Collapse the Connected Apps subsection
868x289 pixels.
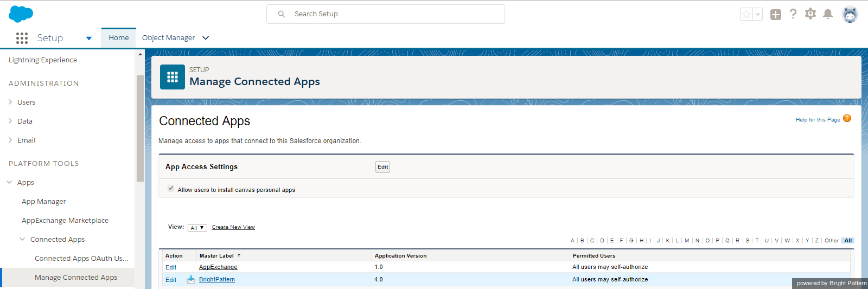[22, 239]
